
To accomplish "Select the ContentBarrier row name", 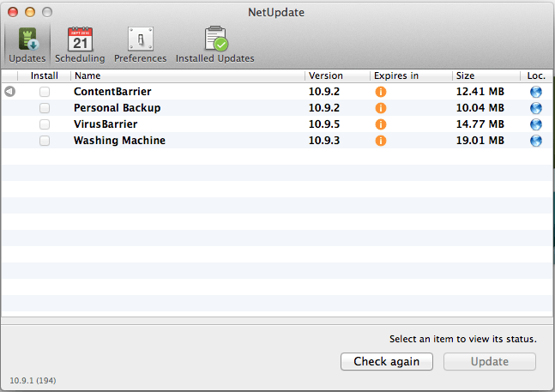I will [112, 92].
